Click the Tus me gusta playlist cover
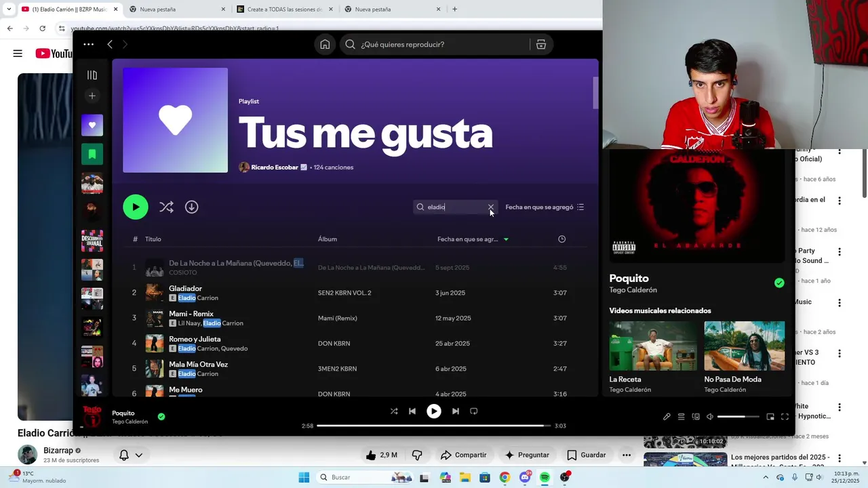The width and height of the screenshot is (868, 488). [175, 120]
